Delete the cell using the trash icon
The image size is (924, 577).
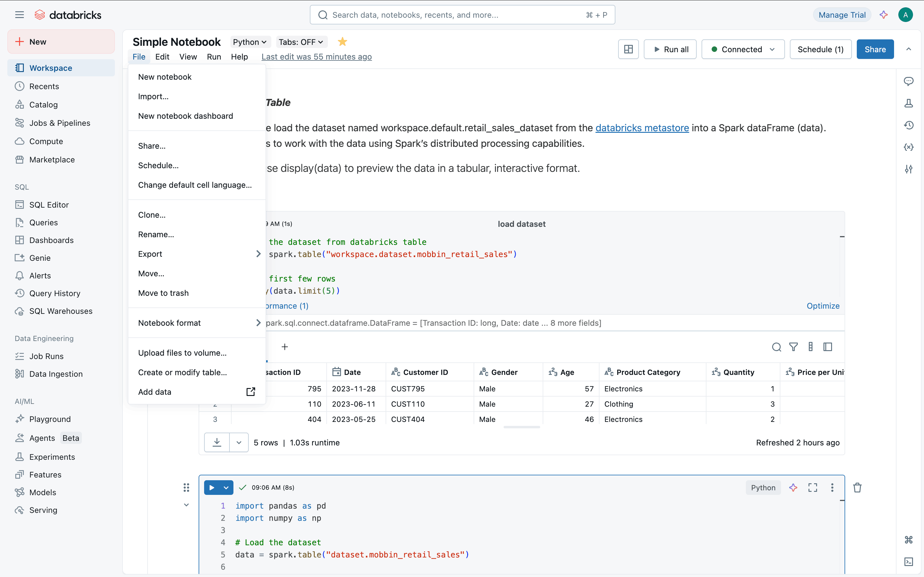[x=857, y=487]
